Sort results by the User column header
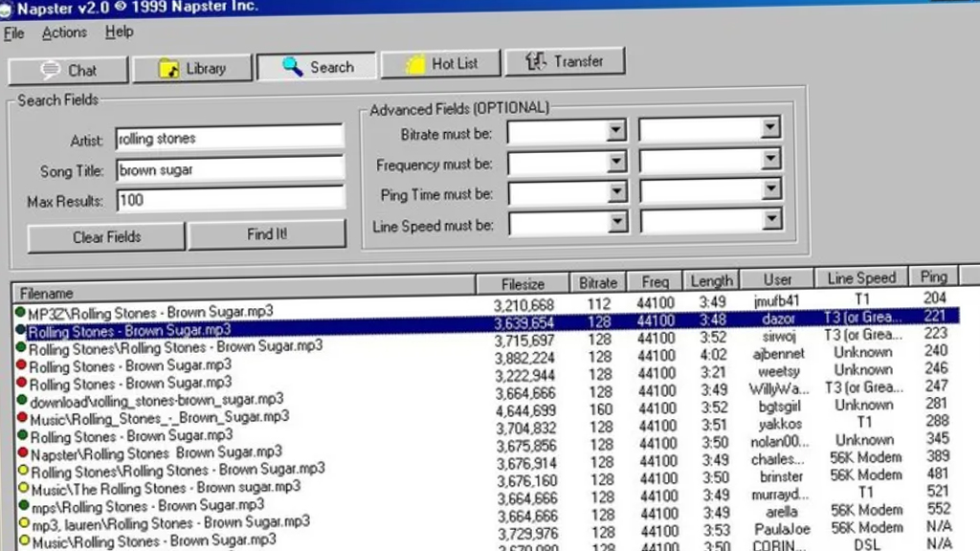The image size is (980, 551). click(777, 280)
